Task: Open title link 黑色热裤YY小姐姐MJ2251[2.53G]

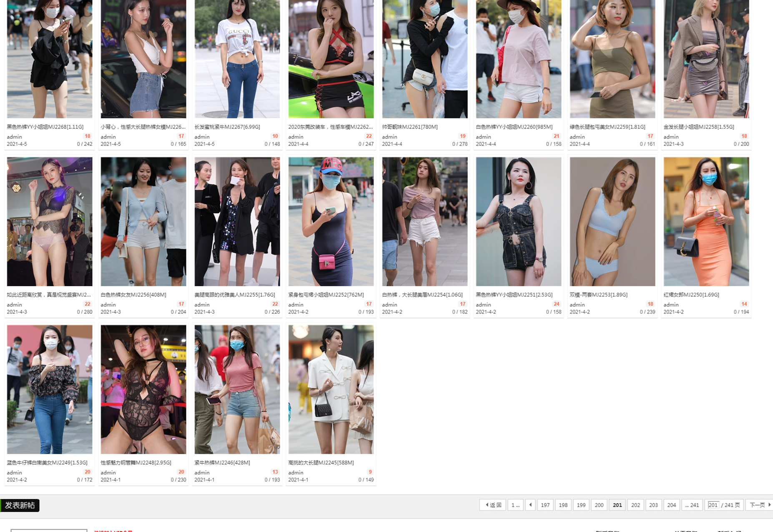Action: pyautogui.click(x=514, y=295)
